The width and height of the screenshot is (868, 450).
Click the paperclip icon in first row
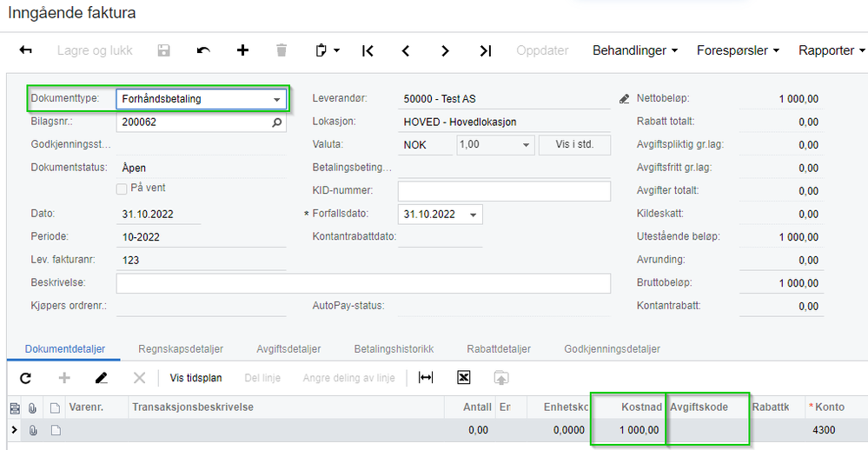click(x=33, y=430)
